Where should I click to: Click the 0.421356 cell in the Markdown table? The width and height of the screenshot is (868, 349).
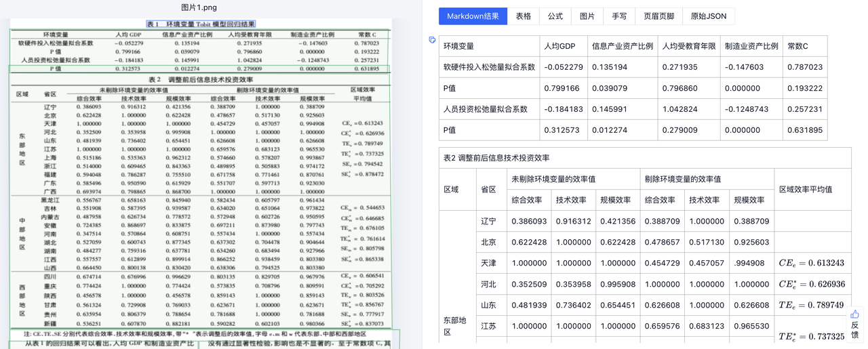click(x=618, y=222)
